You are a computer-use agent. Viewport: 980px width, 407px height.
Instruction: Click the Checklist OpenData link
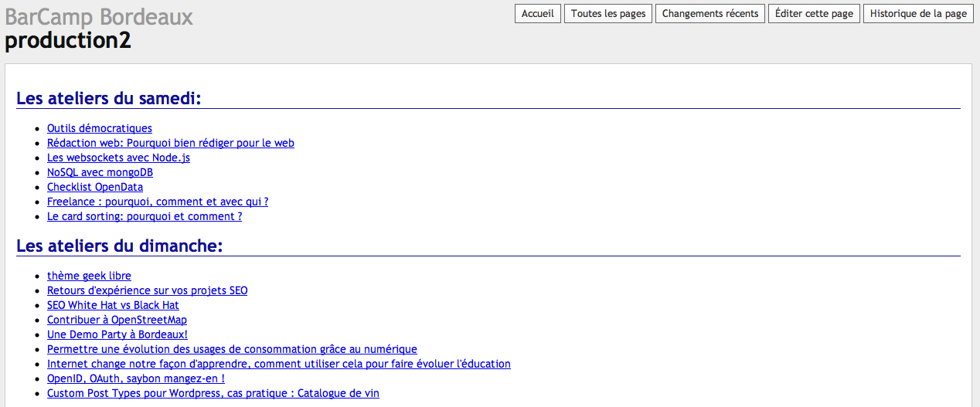click(95, 187)
